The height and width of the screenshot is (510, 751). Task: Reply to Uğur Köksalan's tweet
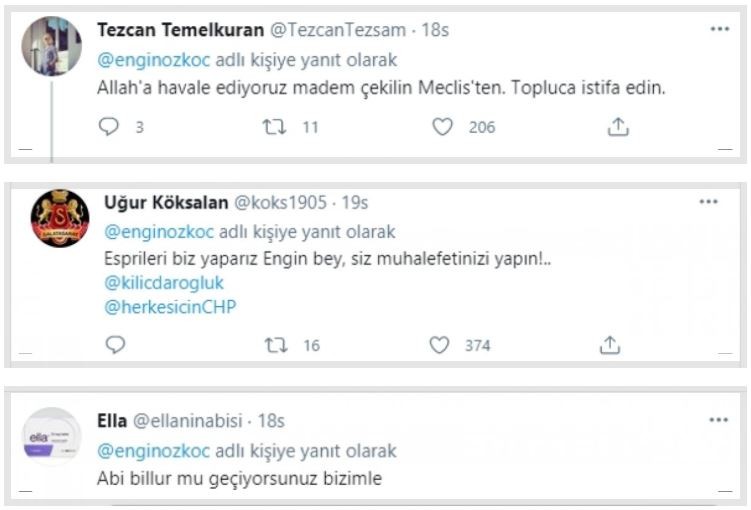coord(115,344)
